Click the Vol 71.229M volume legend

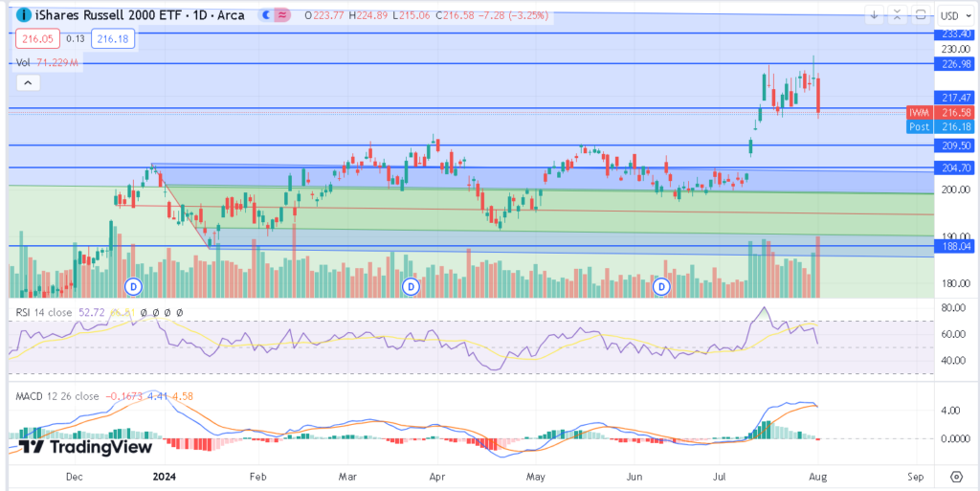[47, 63]
